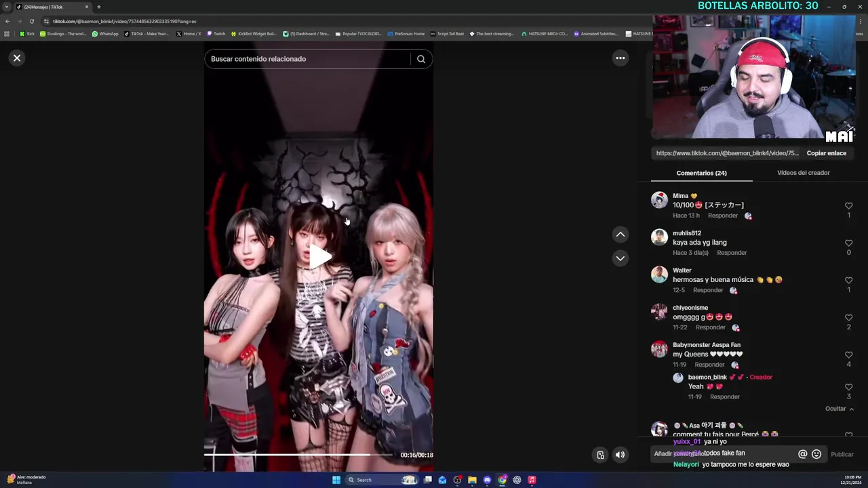Open the three-dot more options menu
868x488 pixels.
click(620, 58)
